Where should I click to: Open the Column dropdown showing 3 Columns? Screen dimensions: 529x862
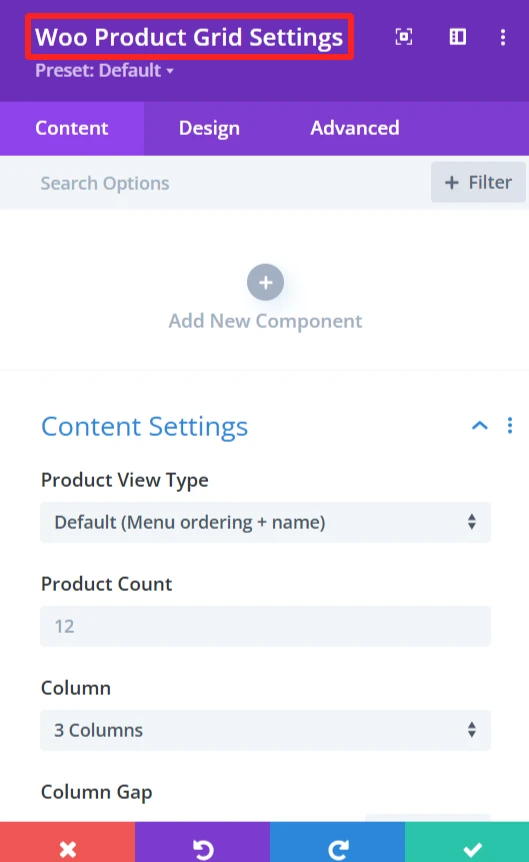pos(266,730)
